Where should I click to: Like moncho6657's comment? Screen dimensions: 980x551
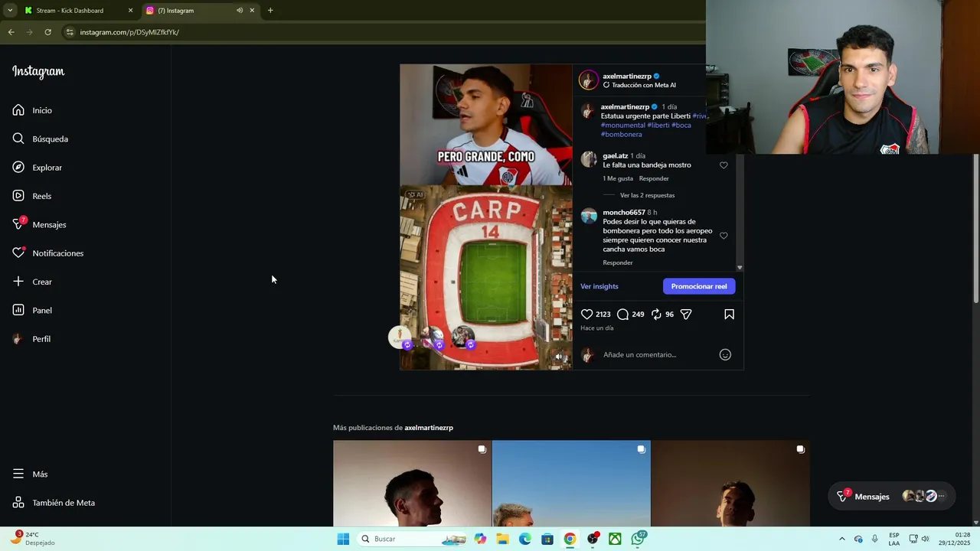(724, 236)
